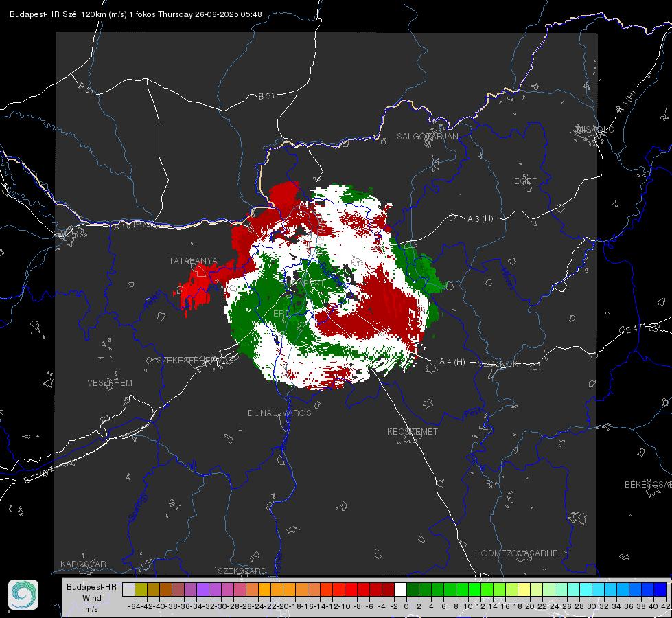Click the BÉKÉSCSABA city label

coord(648,485)
